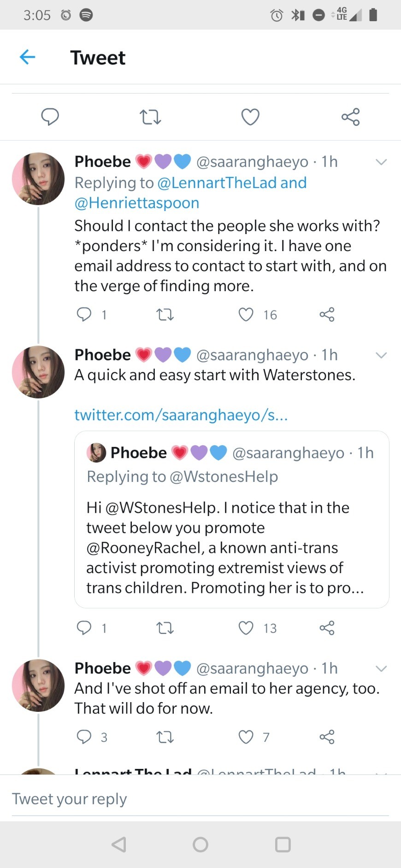Image resolution: width=401 pixels, height=868 pixels.
Task: Reply to the "Should I contact" tweet
Action: (84, 315)
